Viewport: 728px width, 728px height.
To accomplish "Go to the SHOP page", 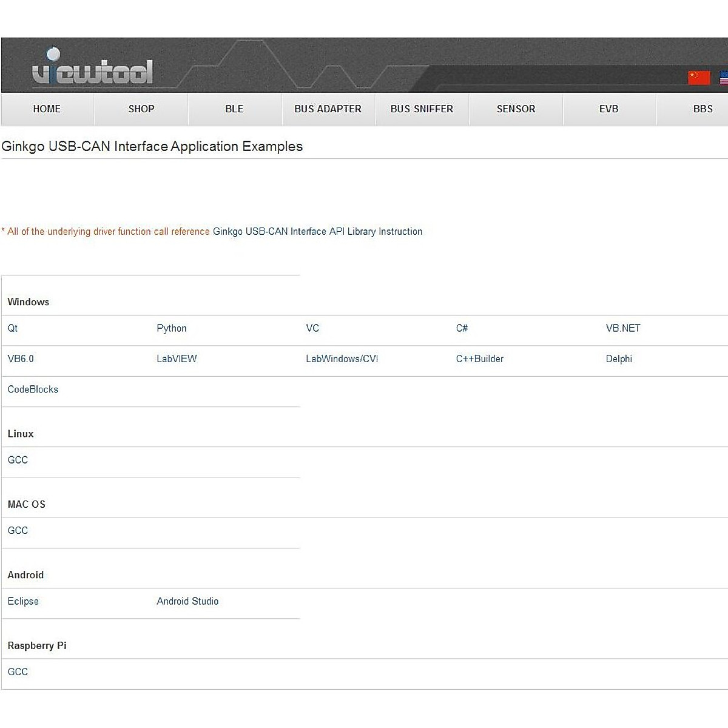I will point(141,109).
